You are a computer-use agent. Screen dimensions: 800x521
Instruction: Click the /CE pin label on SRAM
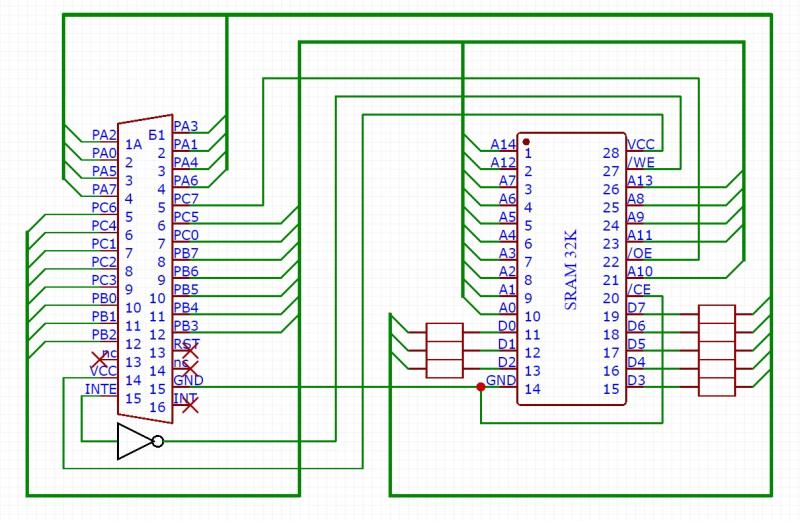pos(640,289)
